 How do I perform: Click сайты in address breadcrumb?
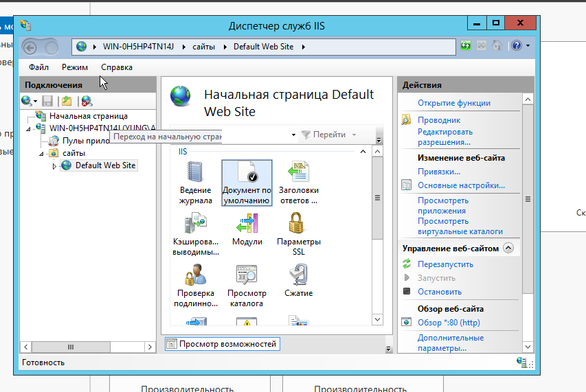click(x=203, y=47)
